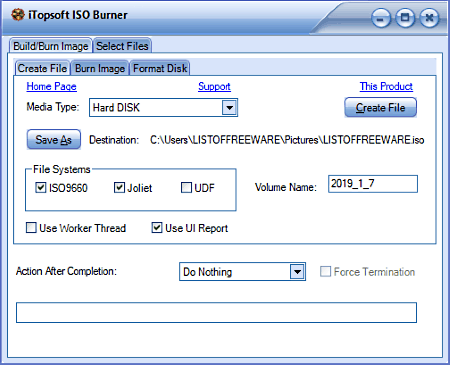450x365 pixels.
Task: Select the Create File sub-tab
Action: tap(42, 68)
